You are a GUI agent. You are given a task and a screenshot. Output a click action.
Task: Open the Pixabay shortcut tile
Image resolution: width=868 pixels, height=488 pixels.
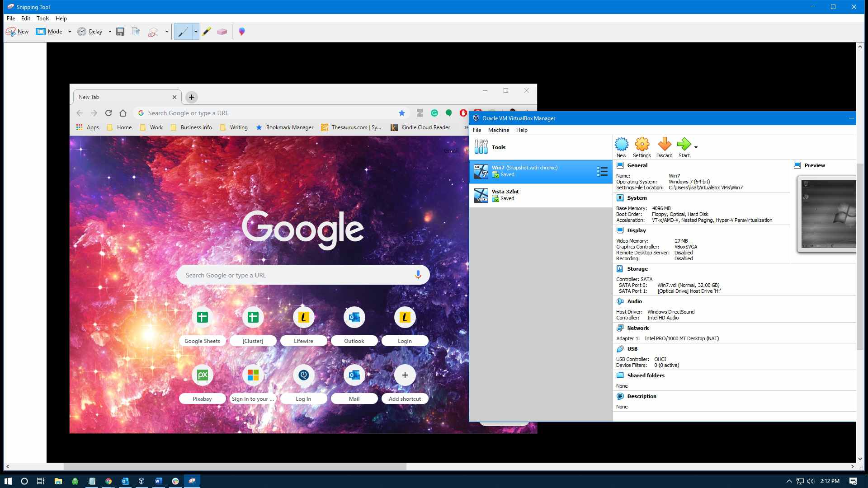pyautogui.click(x=202, y=384)
